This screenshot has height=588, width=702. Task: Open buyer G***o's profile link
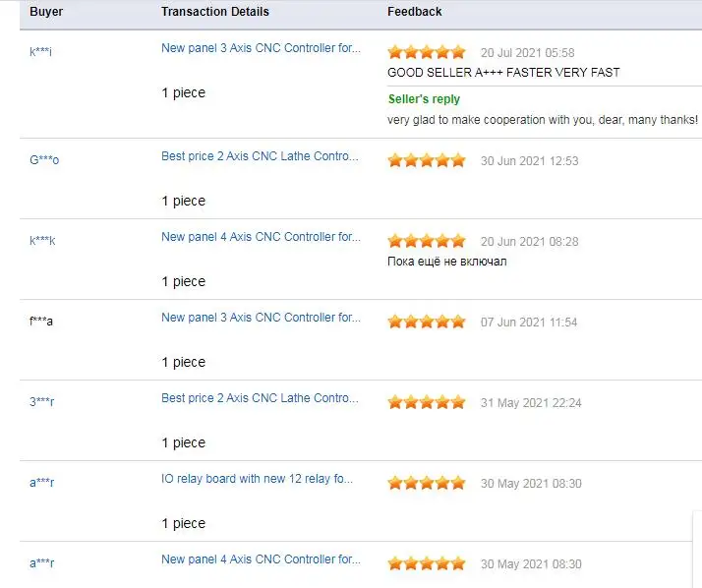tap(44, 160)
